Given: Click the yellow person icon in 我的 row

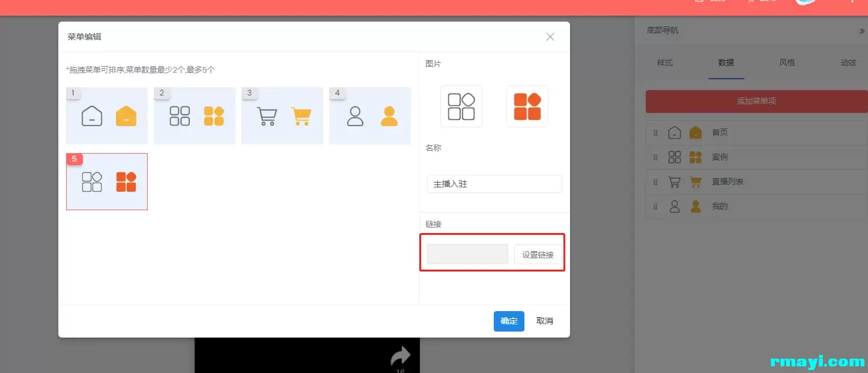Looking at the screenshot, I should pyautogui.click(x=696, y=206).
